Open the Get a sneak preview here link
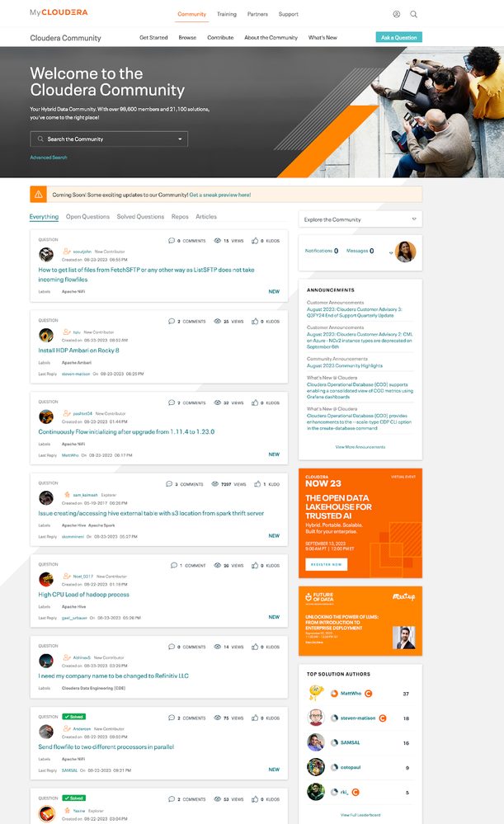Image resolution: width=504 pixels, height=824 pixels. pyautogui.click(x=220, y=195)
